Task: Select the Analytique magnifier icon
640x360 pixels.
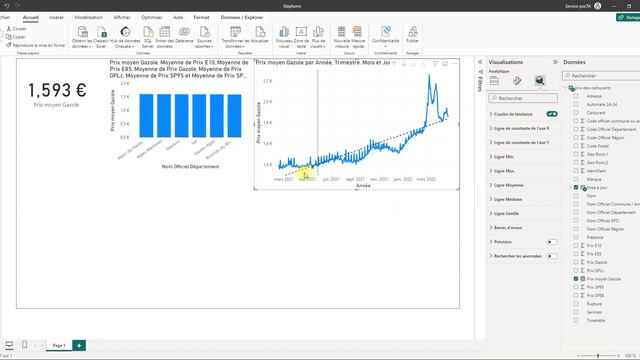Action: [540, 81]
